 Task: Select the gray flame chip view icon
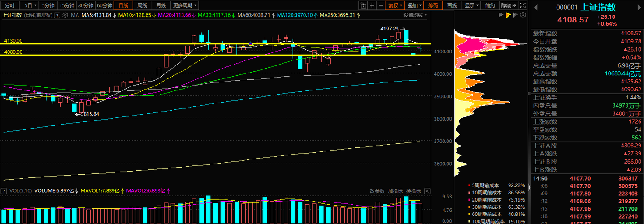tap(515, 15)
